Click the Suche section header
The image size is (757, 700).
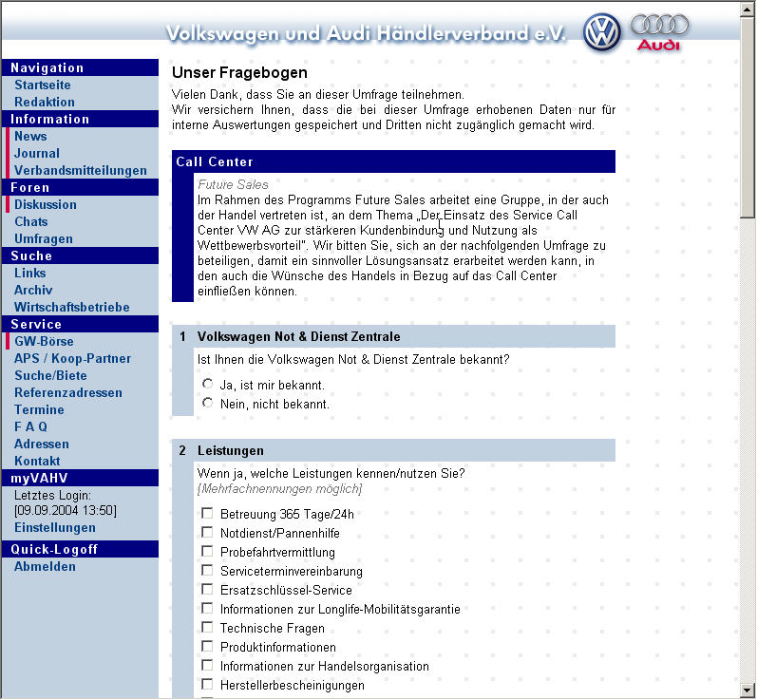coord(80,255)
